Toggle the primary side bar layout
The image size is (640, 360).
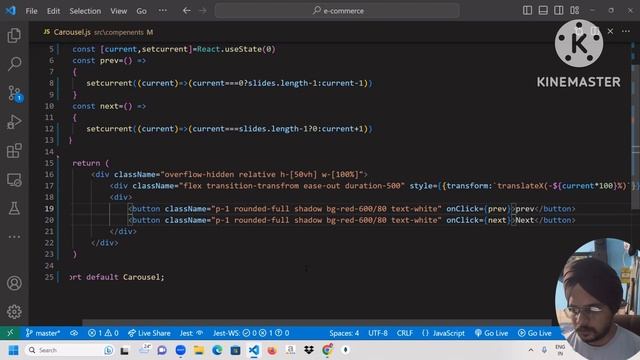pos(527,10)
